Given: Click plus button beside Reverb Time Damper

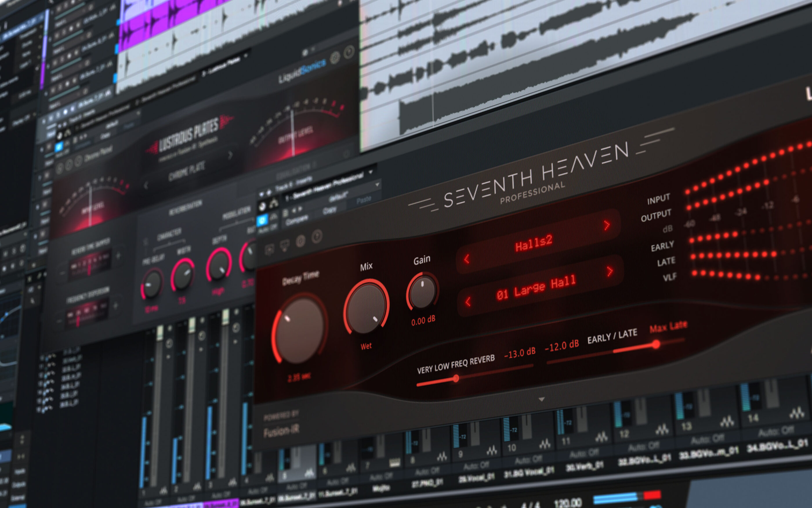Looking at the screenshot, I should point(118,256).
